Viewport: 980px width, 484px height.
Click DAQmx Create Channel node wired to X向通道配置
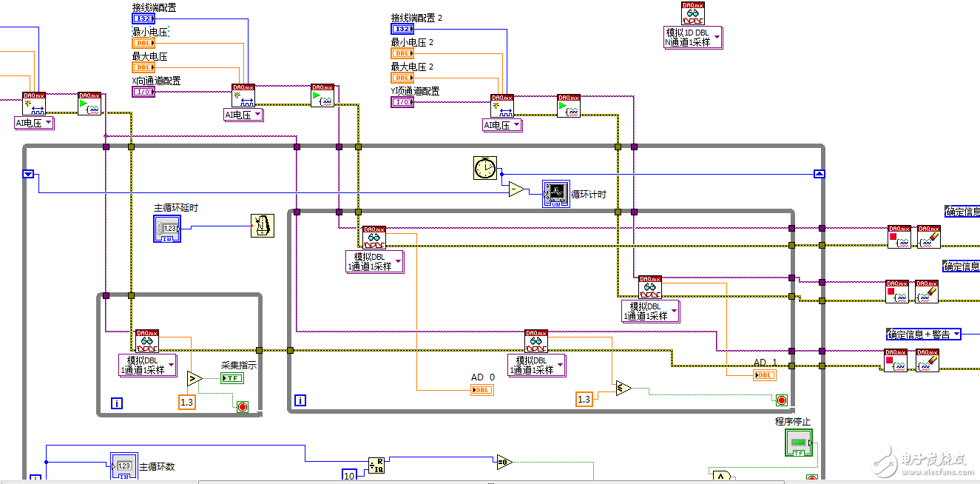coord(243,95)
